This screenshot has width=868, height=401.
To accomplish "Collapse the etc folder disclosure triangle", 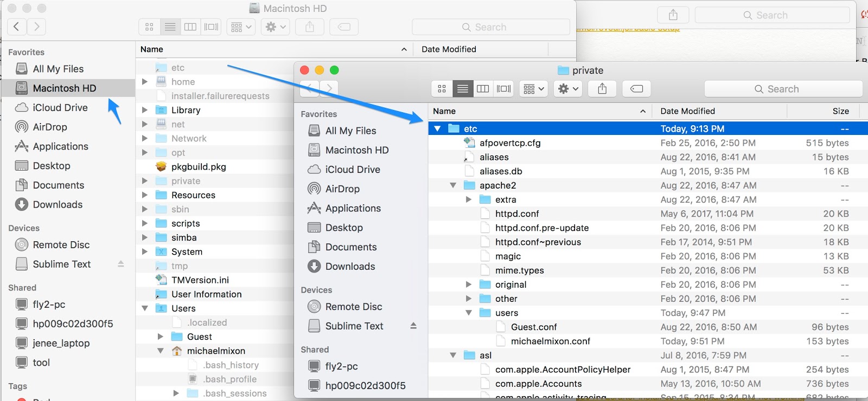I will tap(437, 129).
